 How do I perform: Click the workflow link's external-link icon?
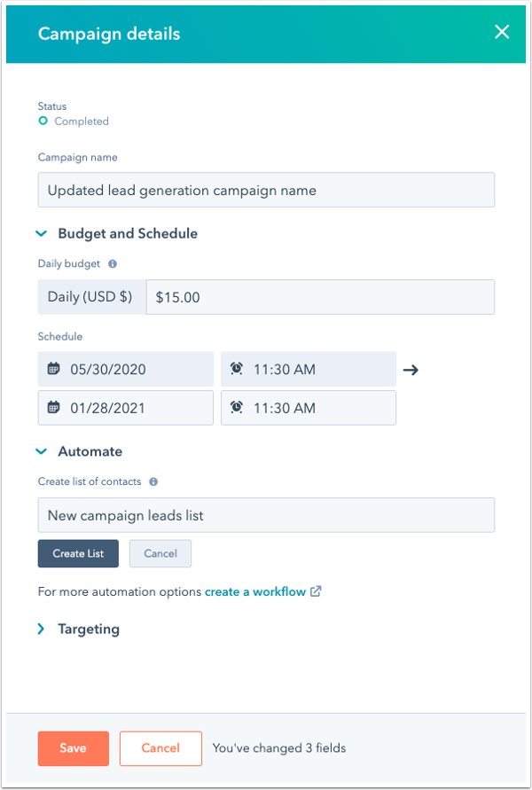click(316, 591)
